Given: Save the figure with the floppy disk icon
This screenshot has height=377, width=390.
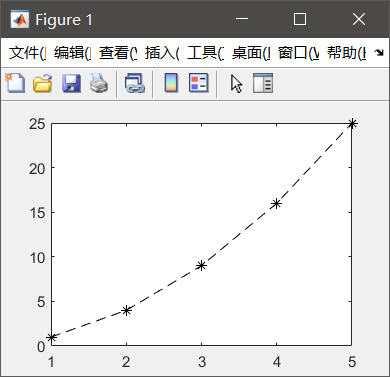Looking at the screenshot, I should click(x=71, y=83).
